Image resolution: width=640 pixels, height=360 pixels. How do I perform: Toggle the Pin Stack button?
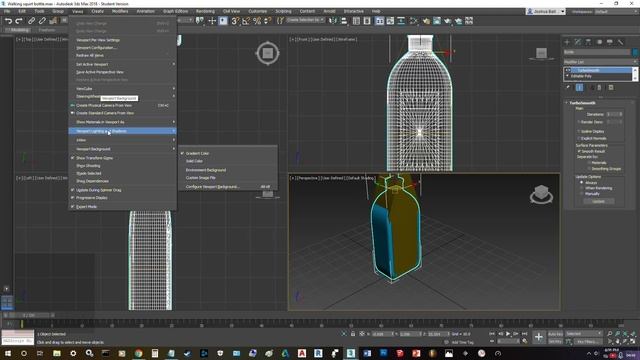[x=568, y=87]
